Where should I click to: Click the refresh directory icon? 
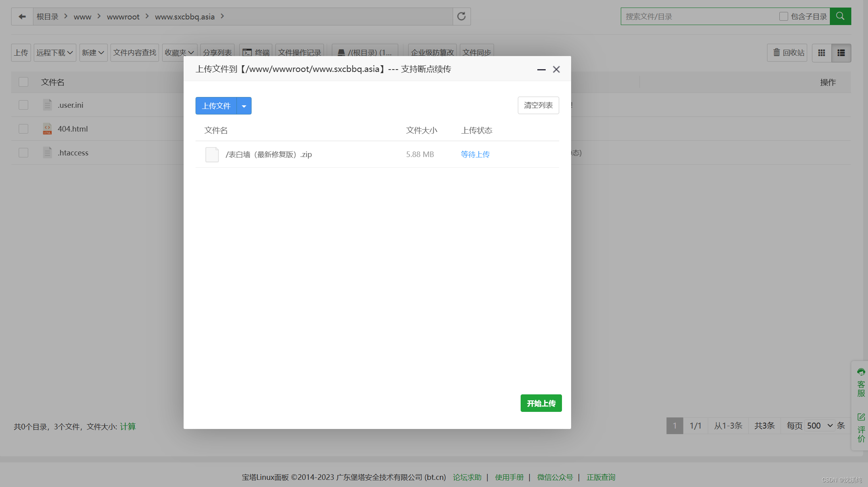[x=461, y=16]
